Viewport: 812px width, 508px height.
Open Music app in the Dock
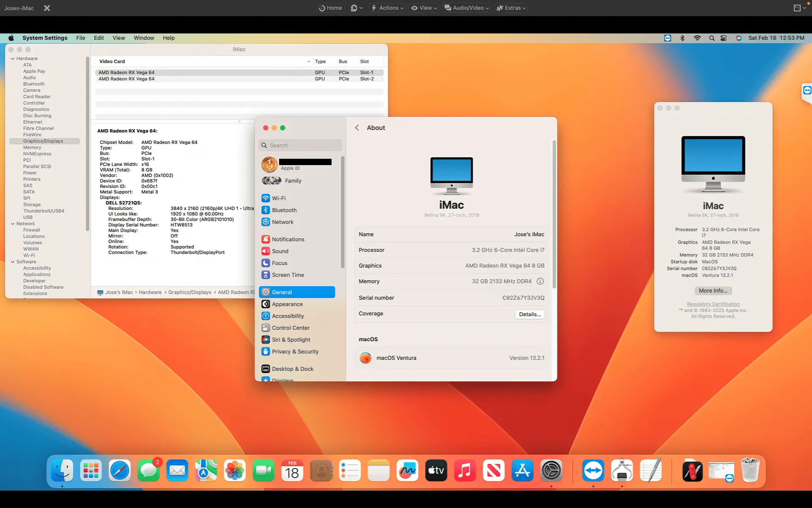(x=465, y=470)
